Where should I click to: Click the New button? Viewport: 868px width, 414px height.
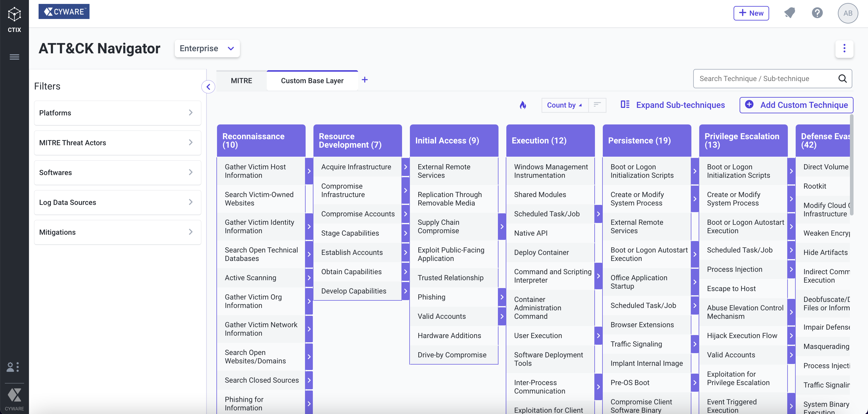click(751, 13)
